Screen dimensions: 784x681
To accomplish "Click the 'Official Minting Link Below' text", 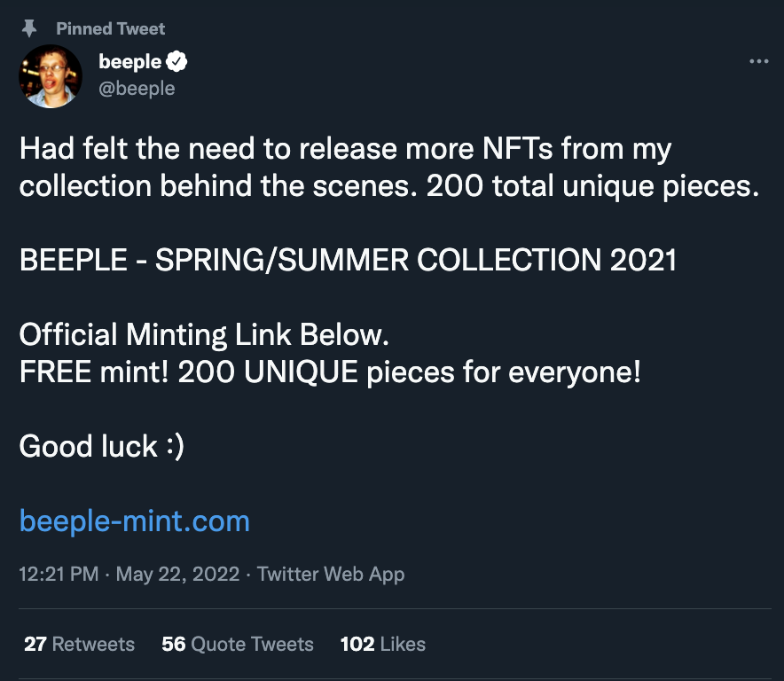I will [x=204, y=334].
